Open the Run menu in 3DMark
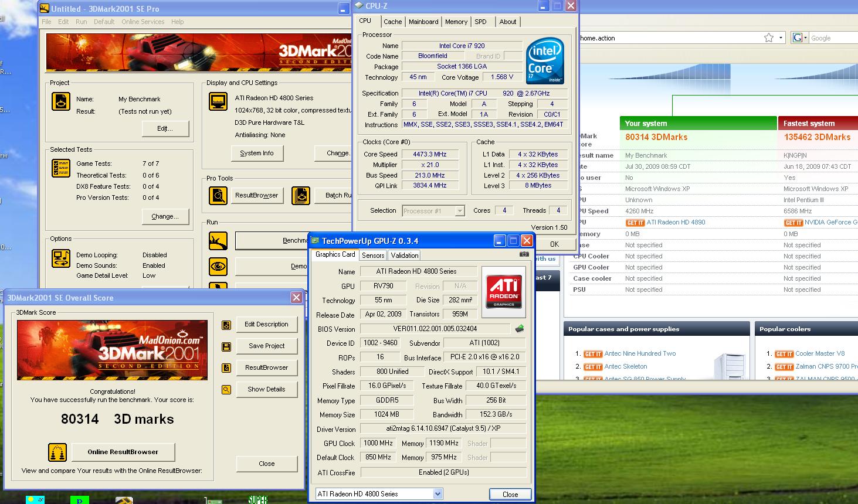This screenshot has width=858, height=504. (82, 22)
